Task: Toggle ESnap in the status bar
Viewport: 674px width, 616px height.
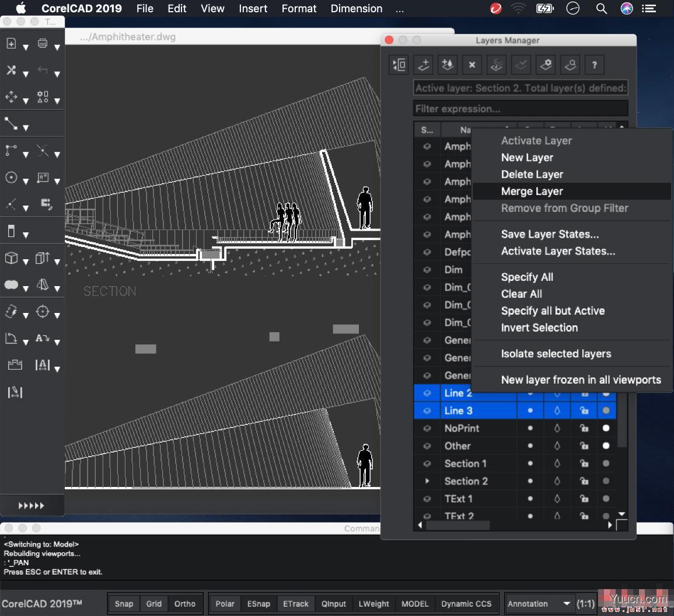Action: [259, 604]
